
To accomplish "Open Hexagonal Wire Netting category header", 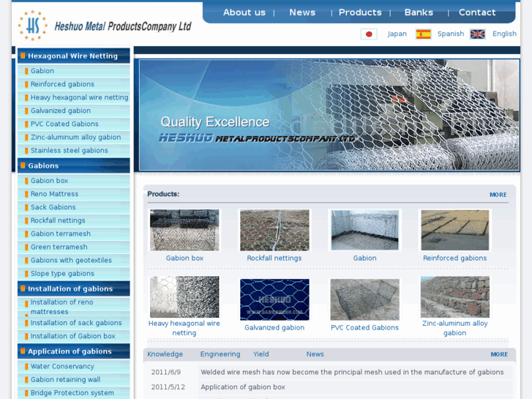I will (x=74, y=56).
